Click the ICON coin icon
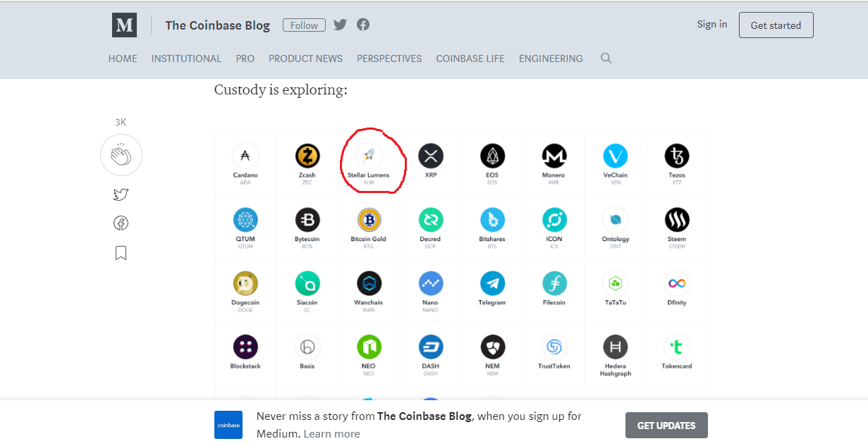 554,220
